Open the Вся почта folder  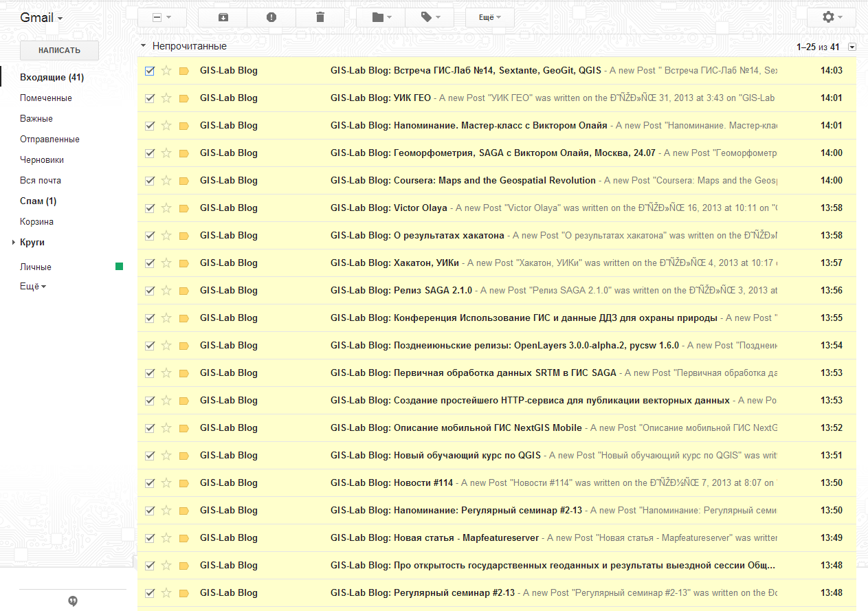coord(41,181)
